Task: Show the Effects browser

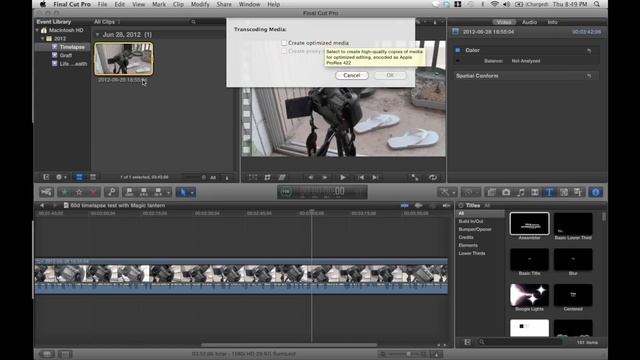Action: (491, 192)
